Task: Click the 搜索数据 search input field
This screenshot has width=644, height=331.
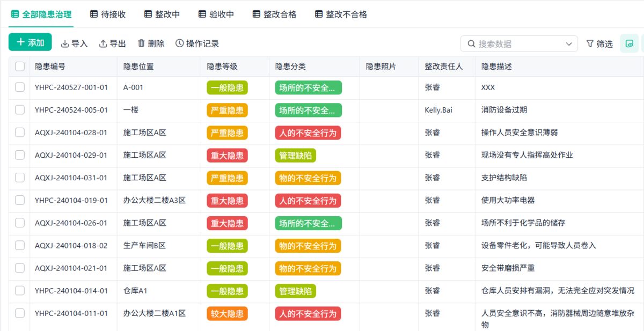Action: click(518, 43)
